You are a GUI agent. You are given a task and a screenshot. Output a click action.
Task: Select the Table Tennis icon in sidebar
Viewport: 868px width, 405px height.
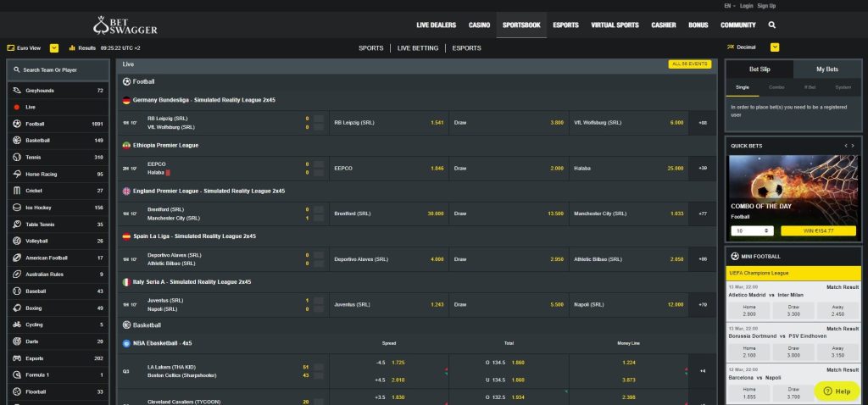click(17, 224)
